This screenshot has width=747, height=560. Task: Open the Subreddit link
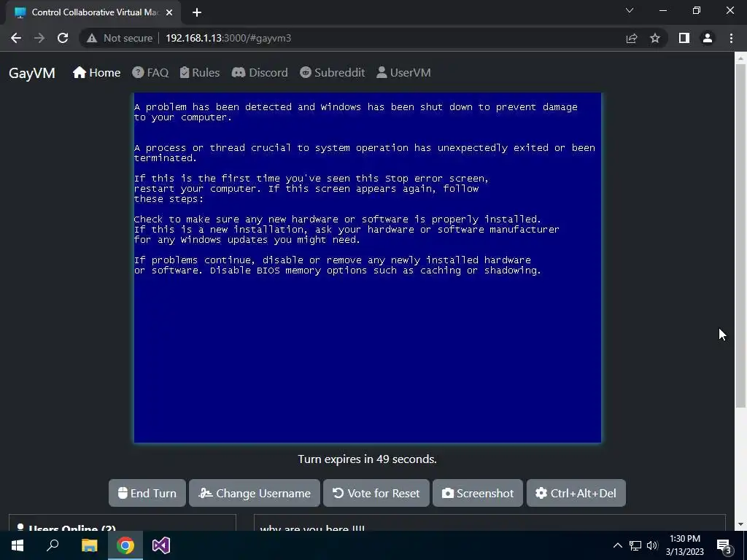tap(333, 72)
